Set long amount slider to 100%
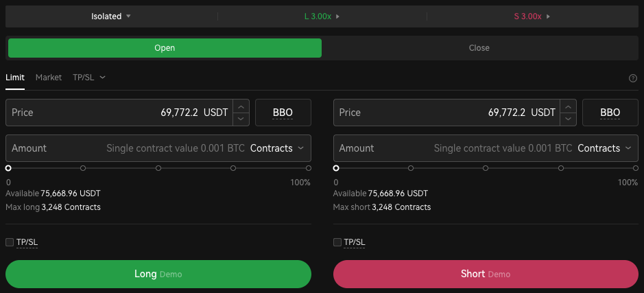This screenshot has width=644, height=293. (309, 168)
